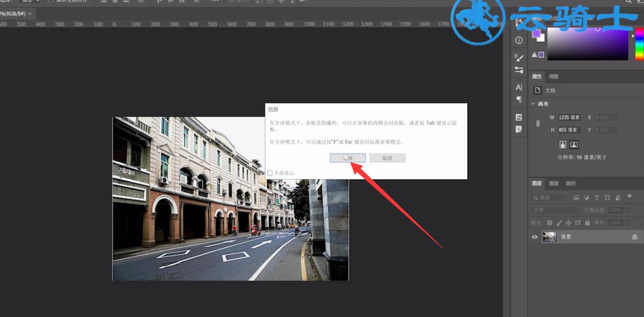This screenshot has width=644, height=317.
Task: Click the layer opacity value field
Action: click(x=616, y=211)
